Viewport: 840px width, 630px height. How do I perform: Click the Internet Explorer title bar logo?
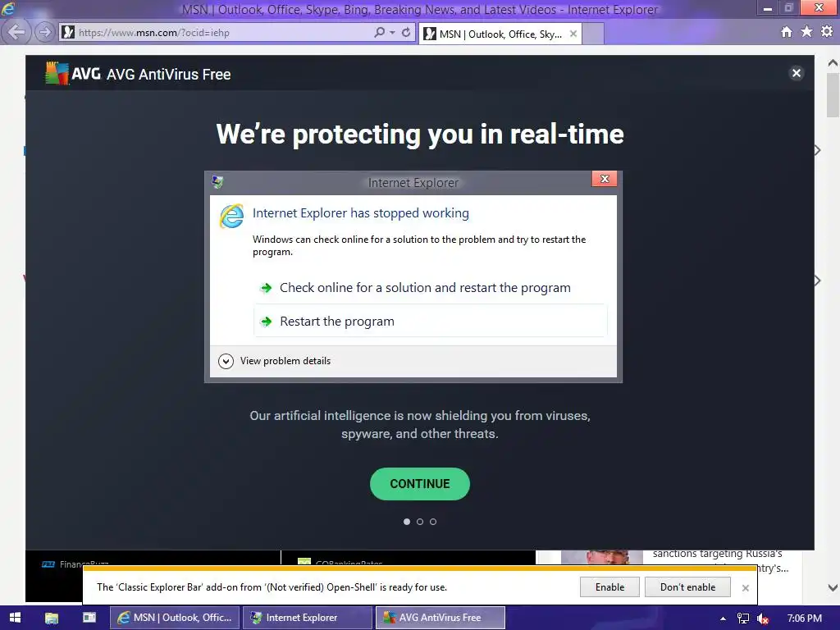coord(8,8)
